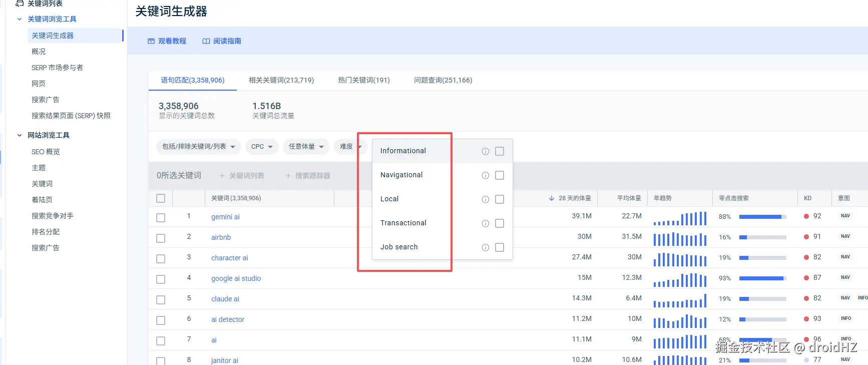The image size is (868, 365).
Task: Sort by KD column header
Action: point(807,198)
